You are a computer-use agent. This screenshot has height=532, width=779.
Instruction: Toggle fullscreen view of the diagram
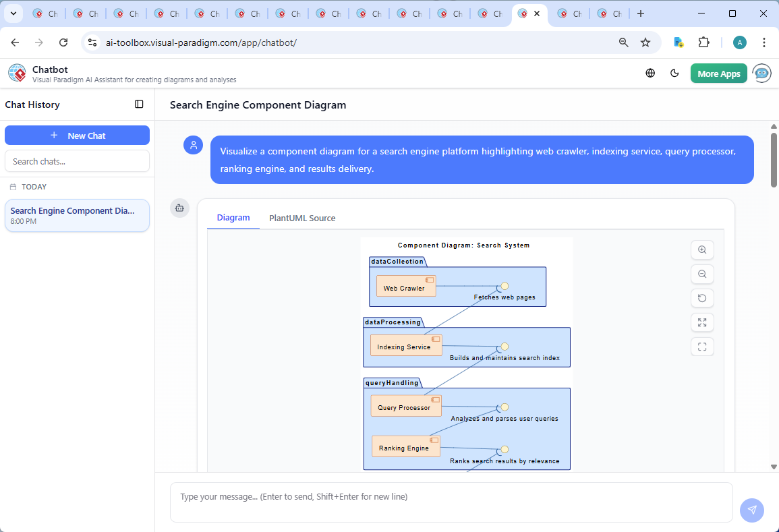pyautogui.click(x=702, y=347)
